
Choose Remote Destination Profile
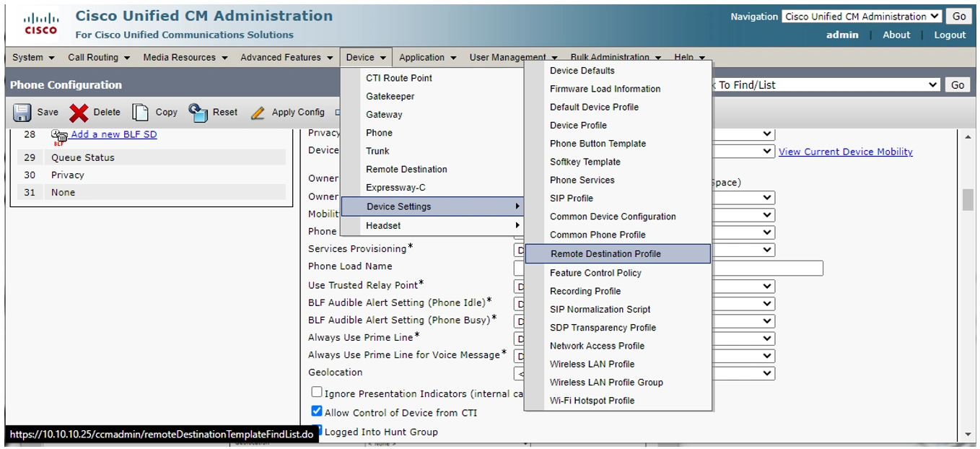pyautogui.click(x=618, y=253)
